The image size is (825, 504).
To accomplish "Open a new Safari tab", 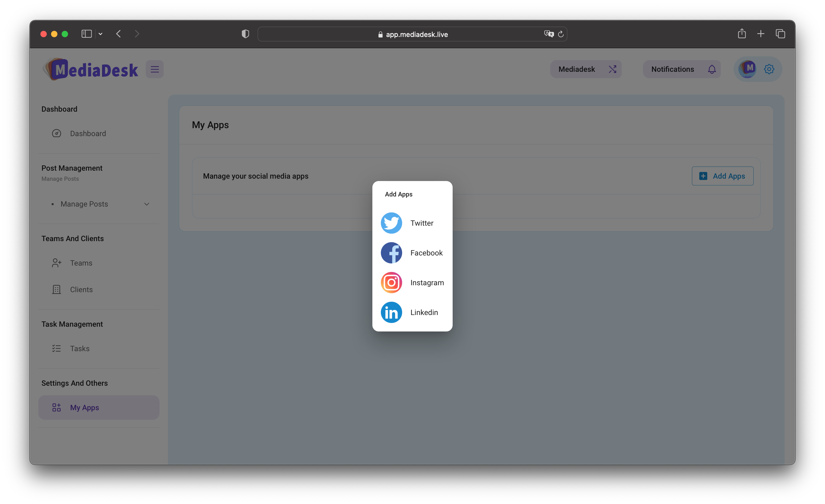I will 761,34.
